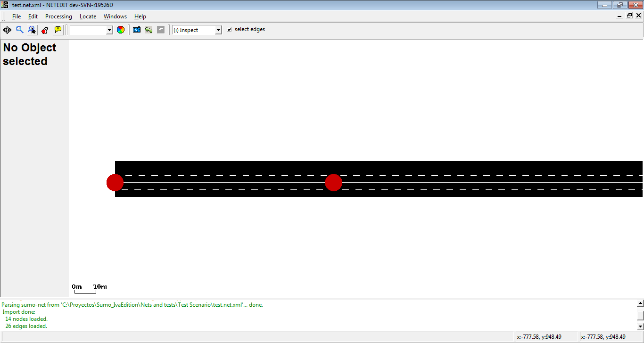Click the magnifier zoom tool icon
Image resolution: width=644 pixels, height=343 pixels.
20,30
